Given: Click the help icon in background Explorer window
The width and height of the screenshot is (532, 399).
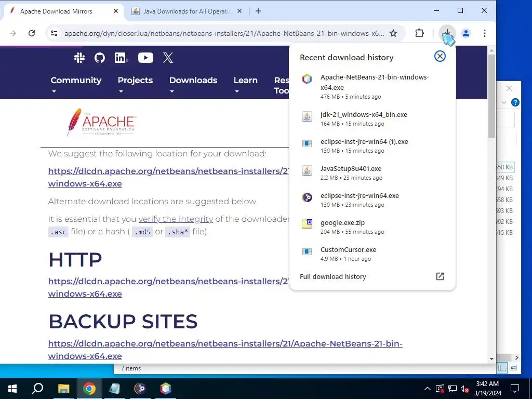Looking at the screenshot, I should click(515, 102).
